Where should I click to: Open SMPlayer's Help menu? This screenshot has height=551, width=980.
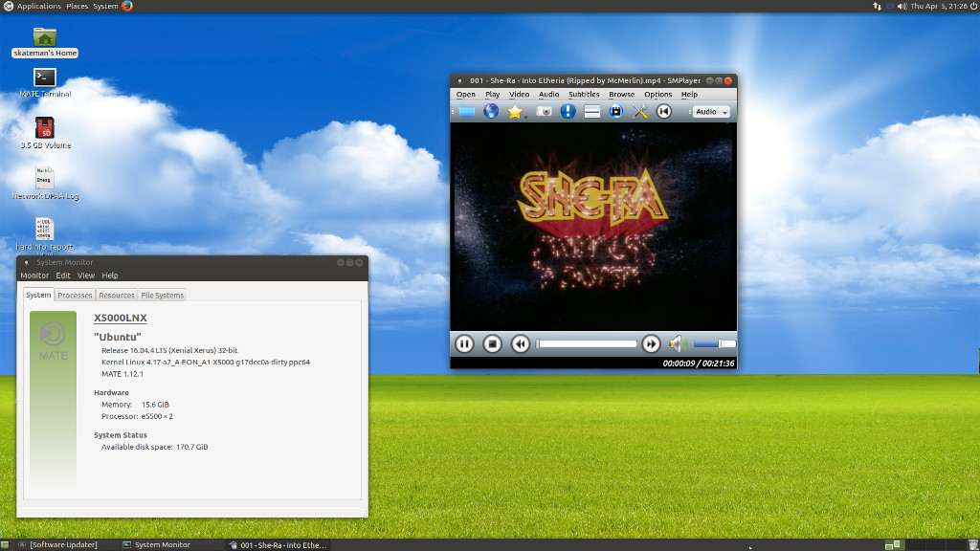pyautogui.click(x=689, y=95)
